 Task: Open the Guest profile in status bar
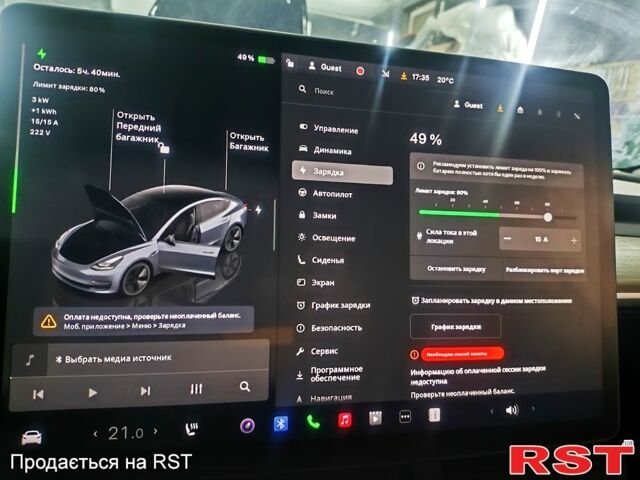tap(325, 67)
